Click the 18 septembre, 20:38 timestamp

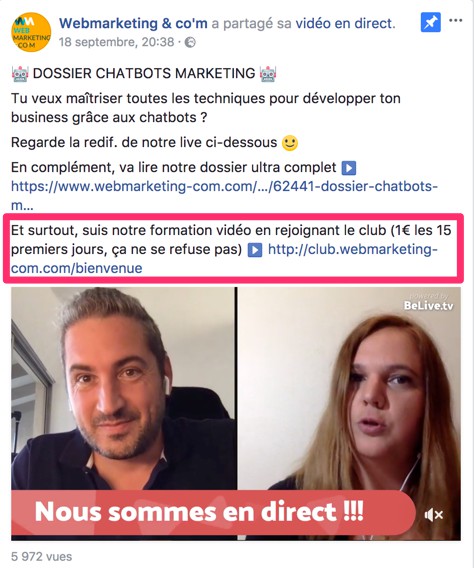117,42
